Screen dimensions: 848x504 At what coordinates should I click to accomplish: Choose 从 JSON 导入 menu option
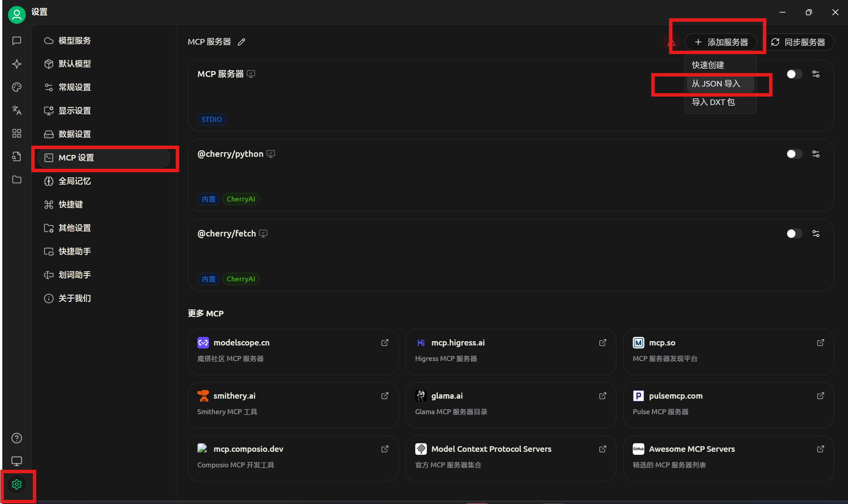pyautogui.click(x=716, y=84)
